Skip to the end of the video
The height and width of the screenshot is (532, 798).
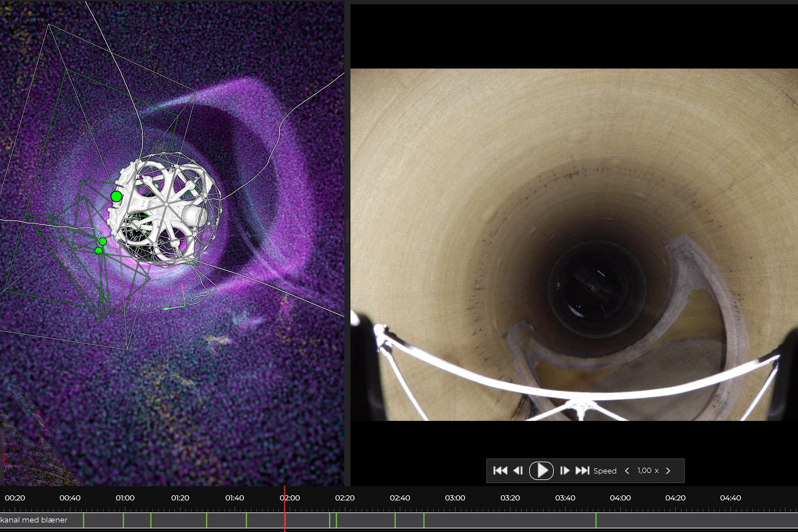(x=583, y=471)
